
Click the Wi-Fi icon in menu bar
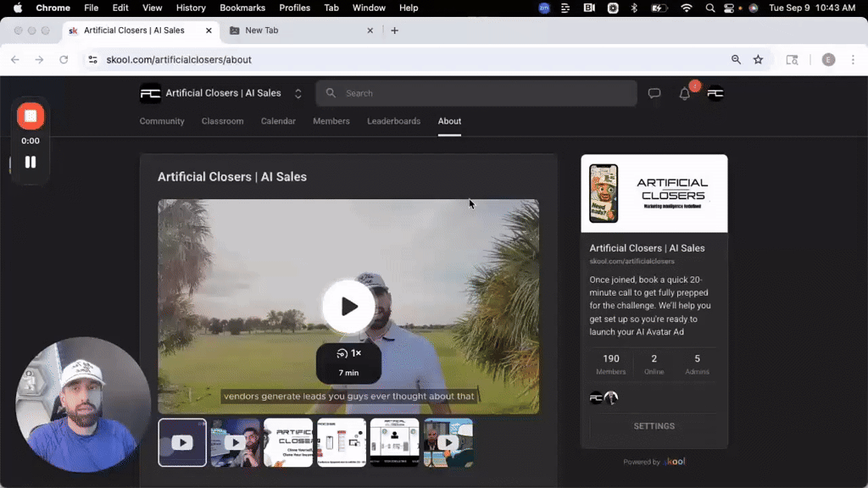pos(687,8)
